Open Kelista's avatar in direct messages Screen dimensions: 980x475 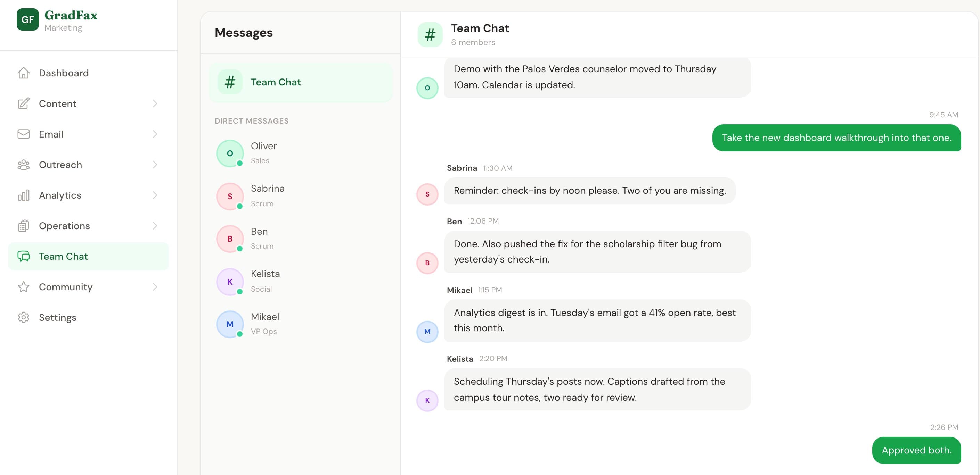[230, 282]
